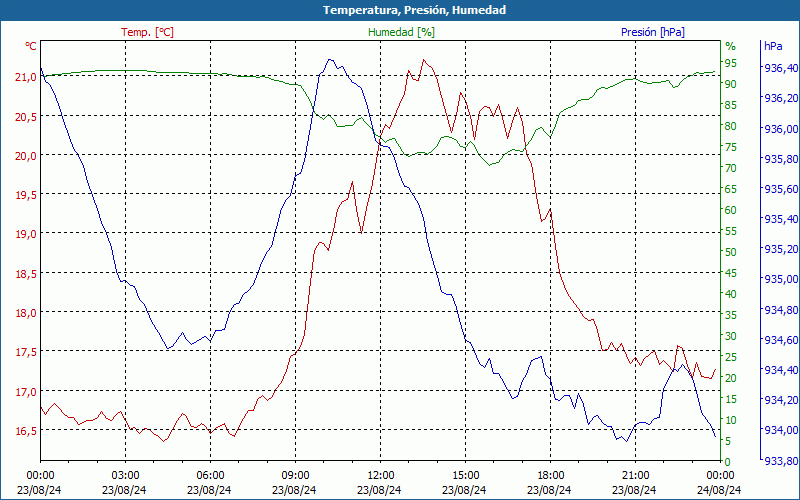
Task: Click the pressure axis value "935,80"
Action: click(781, 159)
